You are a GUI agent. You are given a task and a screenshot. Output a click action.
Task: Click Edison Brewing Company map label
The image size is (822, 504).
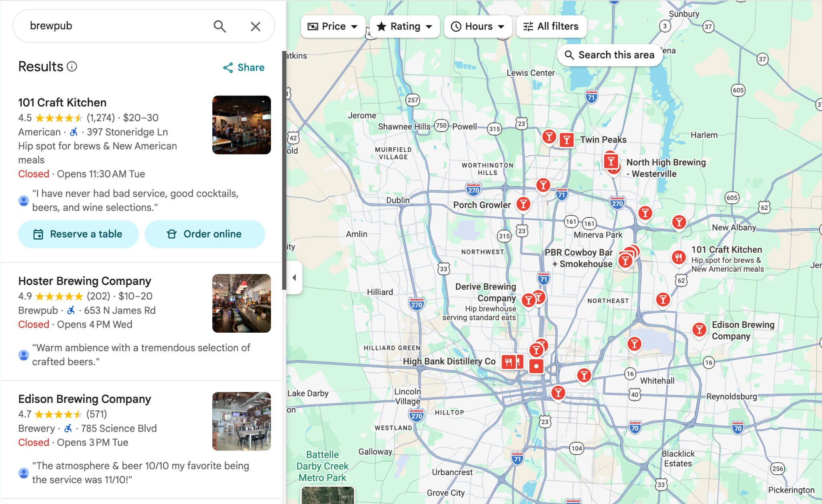pos(743,331)
